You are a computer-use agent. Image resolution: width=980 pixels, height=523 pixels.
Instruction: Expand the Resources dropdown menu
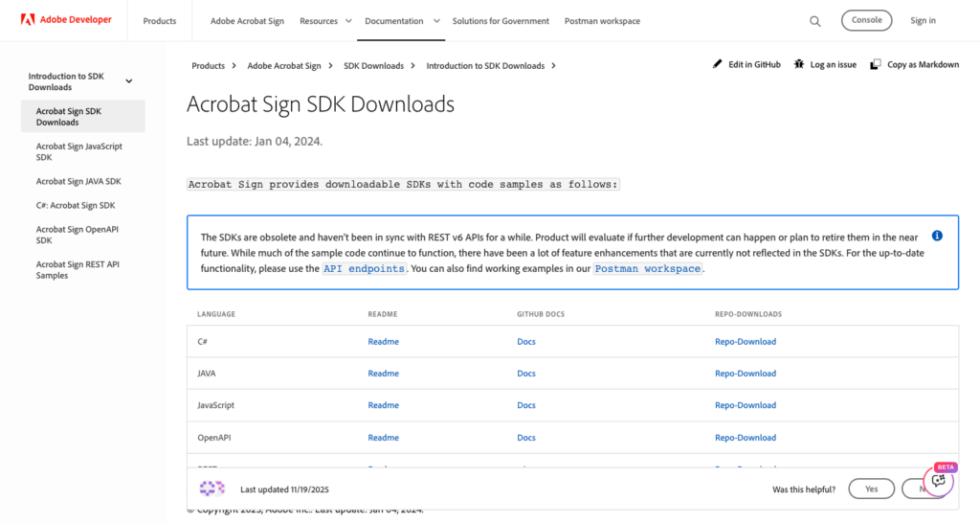[325, 21]
